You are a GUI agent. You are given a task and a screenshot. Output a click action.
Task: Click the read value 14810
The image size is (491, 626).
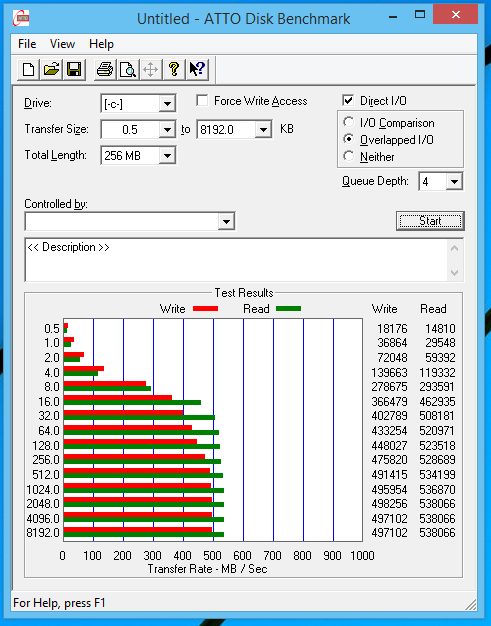(x=440, y=329)
